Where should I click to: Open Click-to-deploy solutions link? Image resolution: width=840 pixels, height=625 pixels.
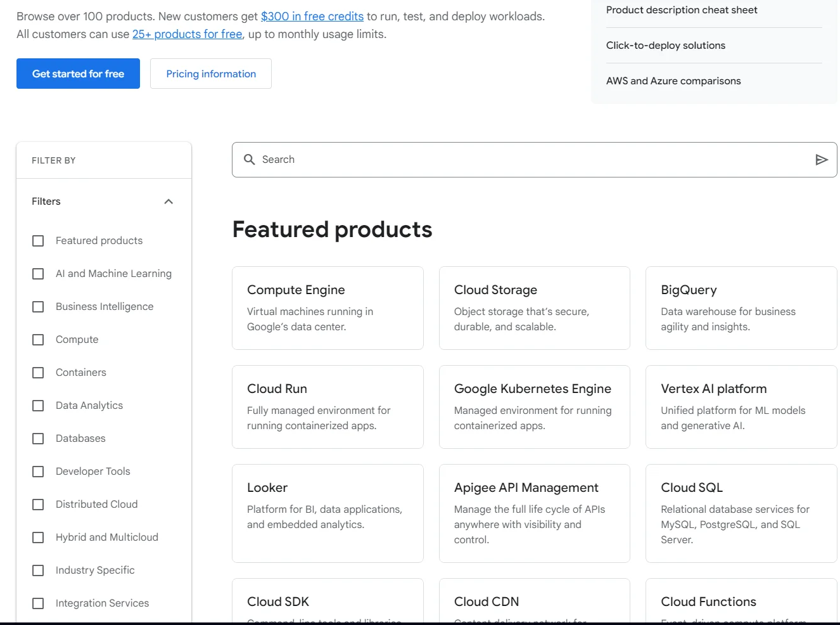point(666,46)
